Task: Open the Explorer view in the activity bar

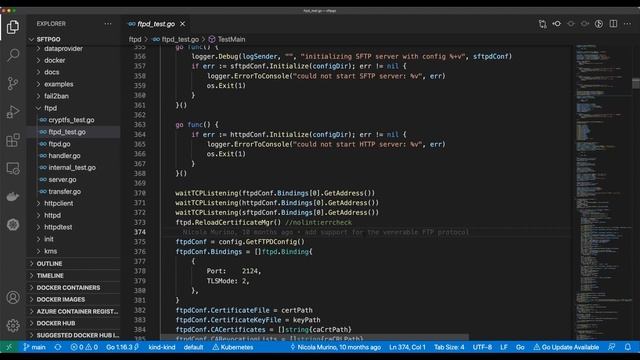Action: (x=13, y=27)
